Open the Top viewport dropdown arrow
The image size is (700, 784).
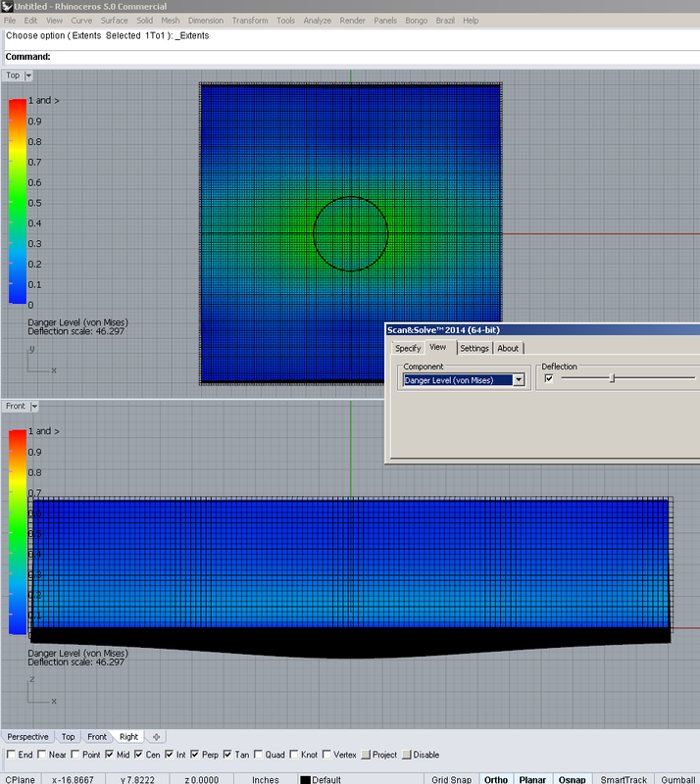[x=28, y=75]
